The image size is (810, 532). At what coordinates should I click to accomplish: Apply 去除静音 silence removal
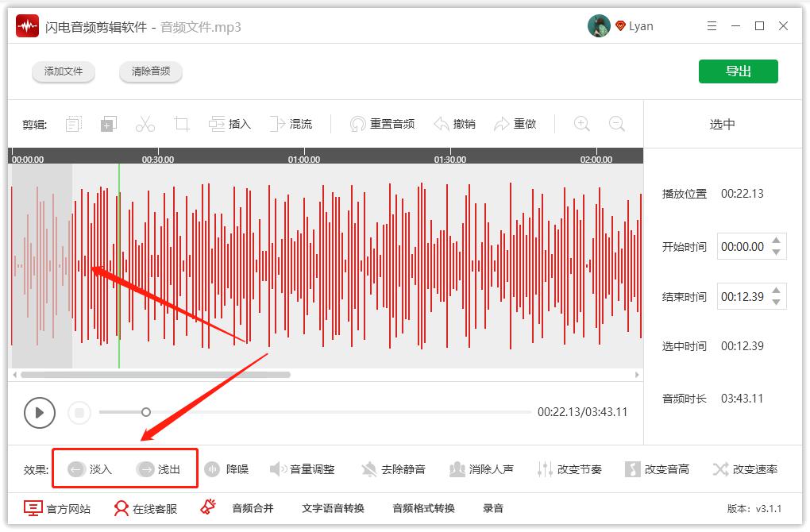(x=393, y=469)
